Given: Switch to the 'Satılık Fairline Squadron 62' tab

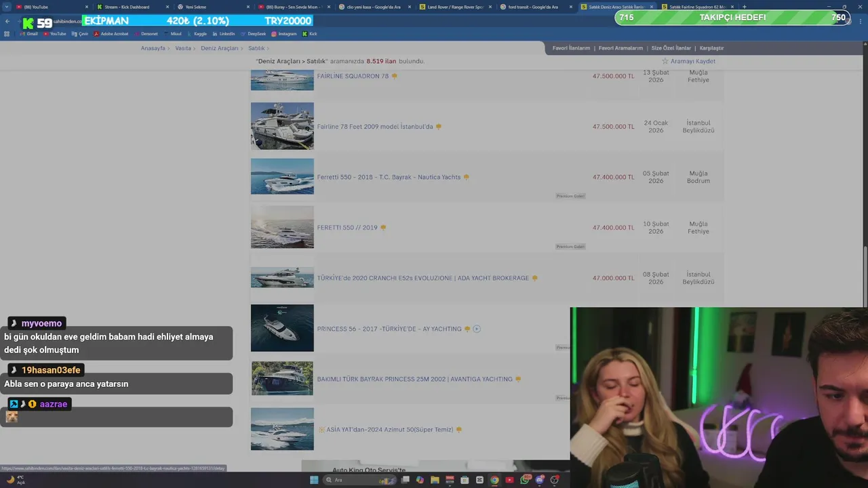Looking at the screenshot, I should [x=696, y=7].
